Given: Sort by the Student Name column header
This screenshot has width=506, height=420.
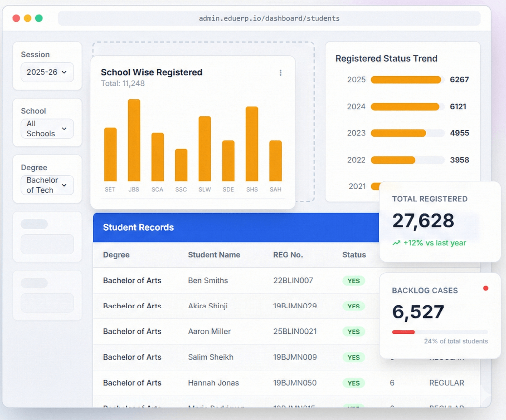Looking at the screenshot, I should [x=214, y=255].
